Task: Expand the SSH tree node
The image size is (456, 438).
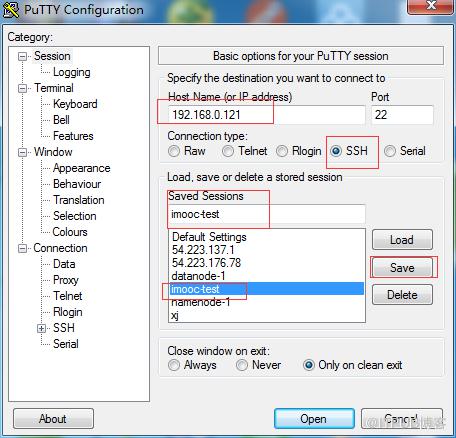Action: coord(41,328)
